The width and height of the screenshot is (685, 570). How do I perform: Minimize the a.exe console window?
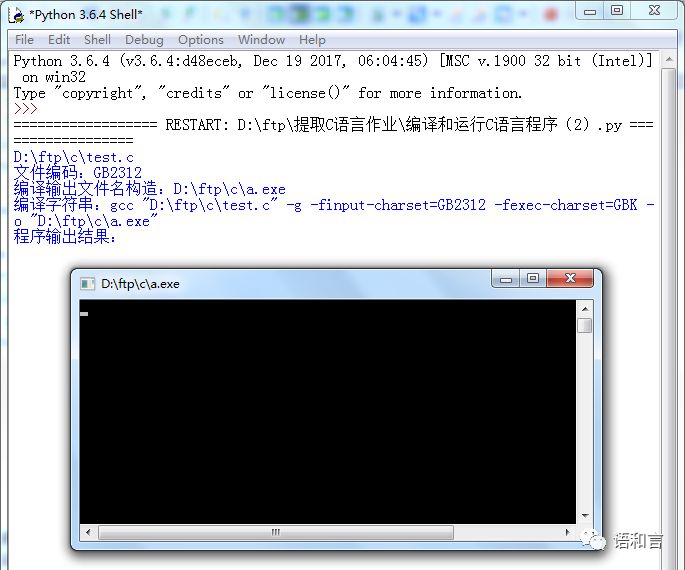tap(505, 279)
